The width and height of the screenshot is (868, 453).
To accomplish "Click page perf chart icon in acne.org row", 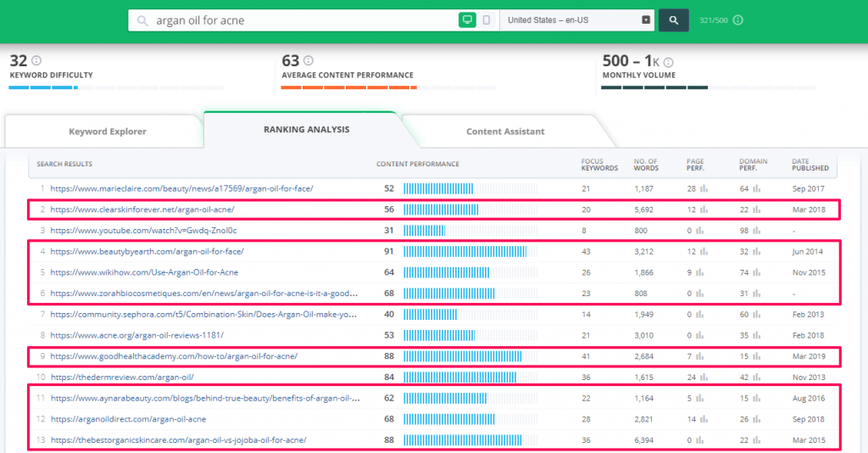I will tap(699, 336).
